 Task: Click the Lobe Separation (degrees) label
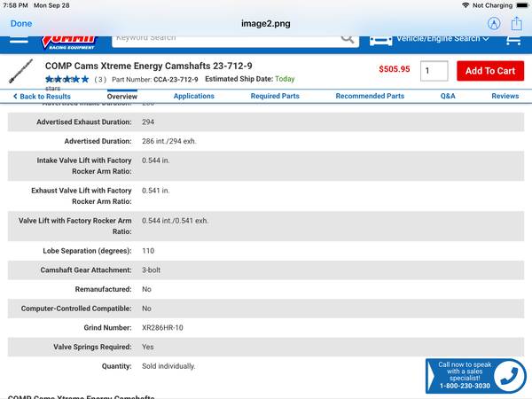[87, 251]
